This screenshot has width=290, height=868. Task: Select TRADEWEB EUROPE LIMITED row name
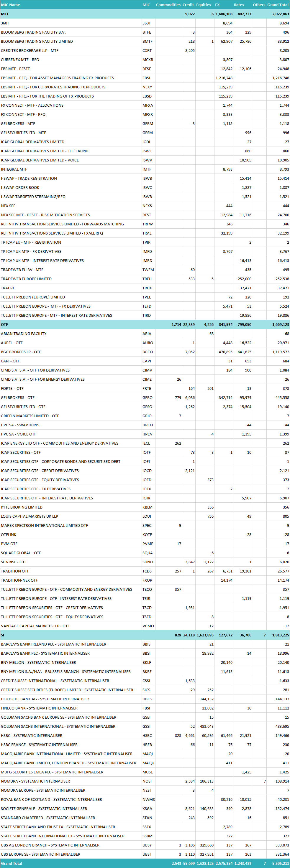(26, 279)
